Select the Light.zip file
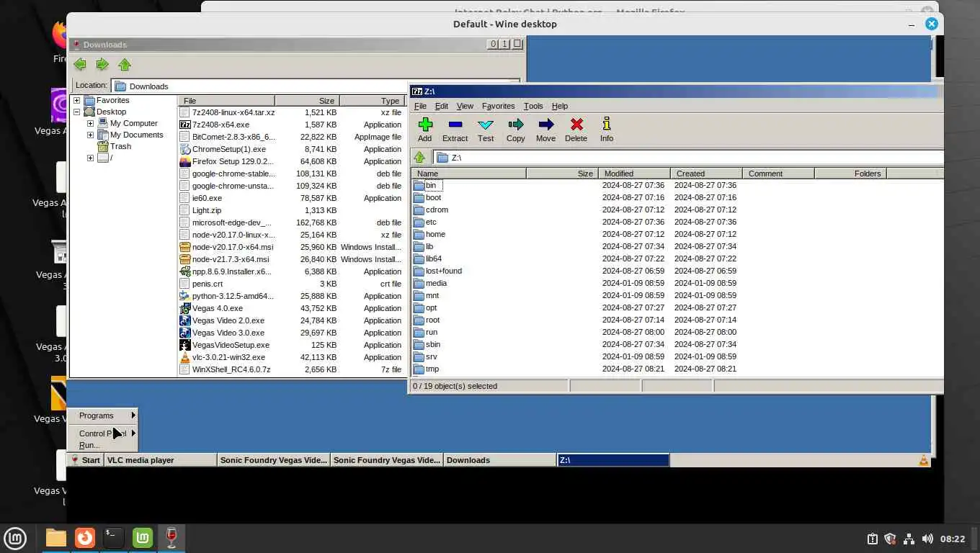The image size is (980, 553). point(206,210)
